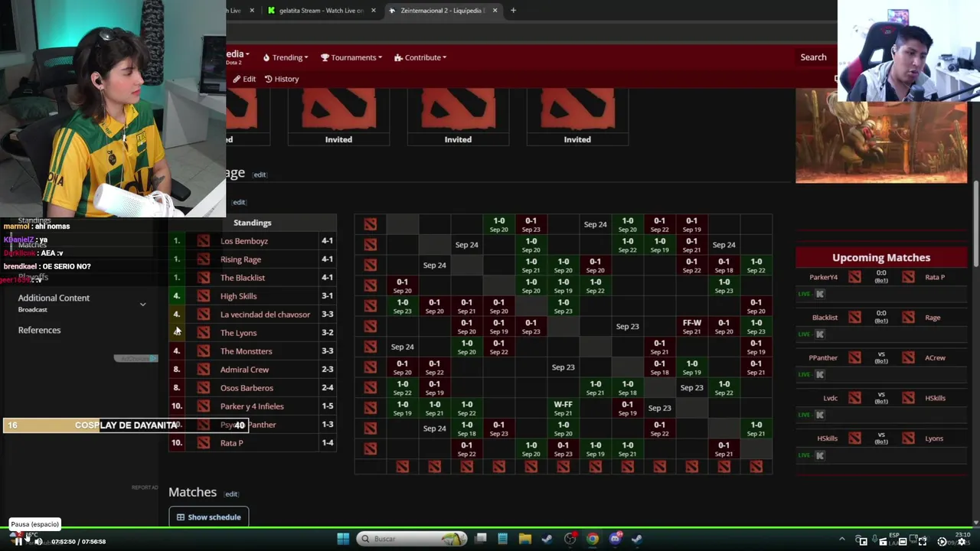Switch to Zeinternacional 2 Liquipedia tab

(x=442, y=11)
